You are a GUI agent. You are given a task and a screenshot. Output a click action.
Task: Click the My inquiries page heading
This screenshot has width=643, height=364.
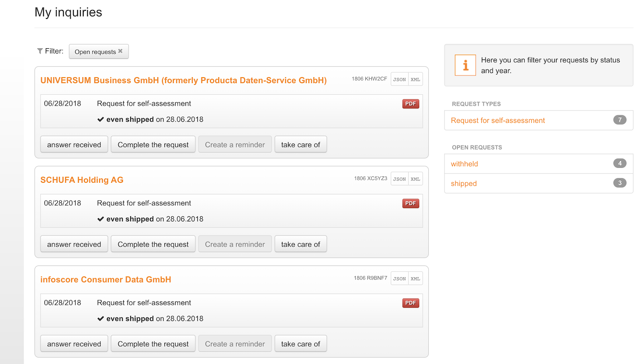coord(68,12)
